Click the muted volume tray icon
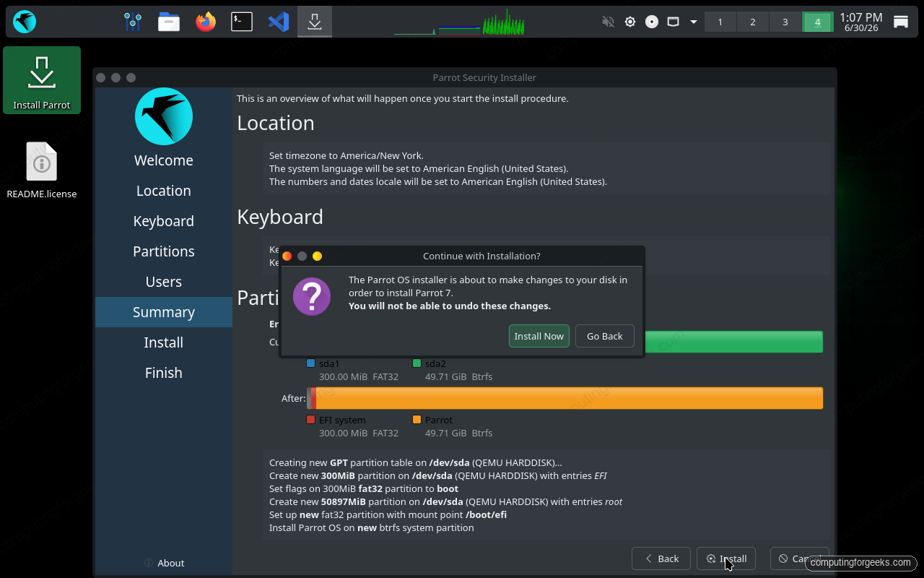924x578 pixels. pyautogui.click(x=608, y=22)
